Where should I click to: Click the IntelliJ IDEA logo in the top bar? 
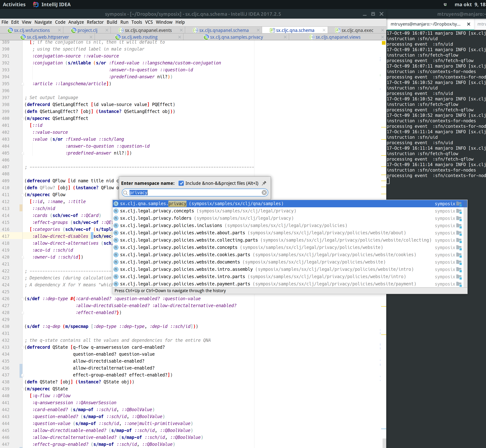point(36,4)
